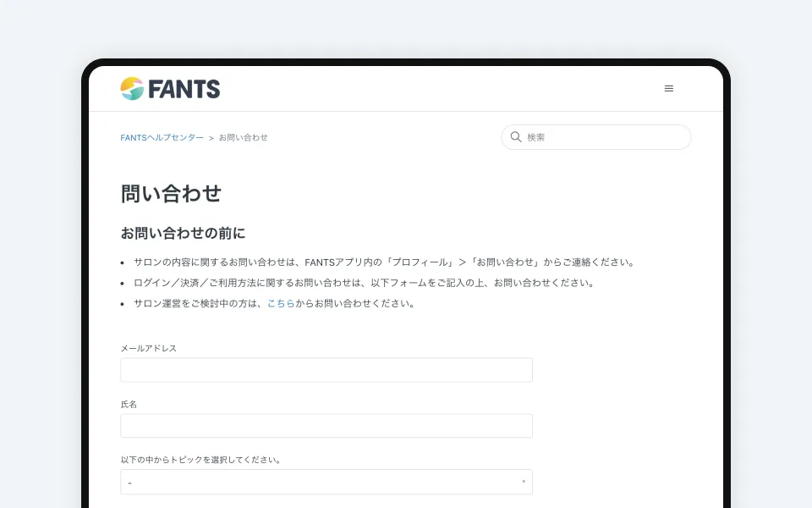Image resolution: width=812 pixels, height=508 pixels.
Task: Open the トピック selection dropdown
Action: pos(326,482)
